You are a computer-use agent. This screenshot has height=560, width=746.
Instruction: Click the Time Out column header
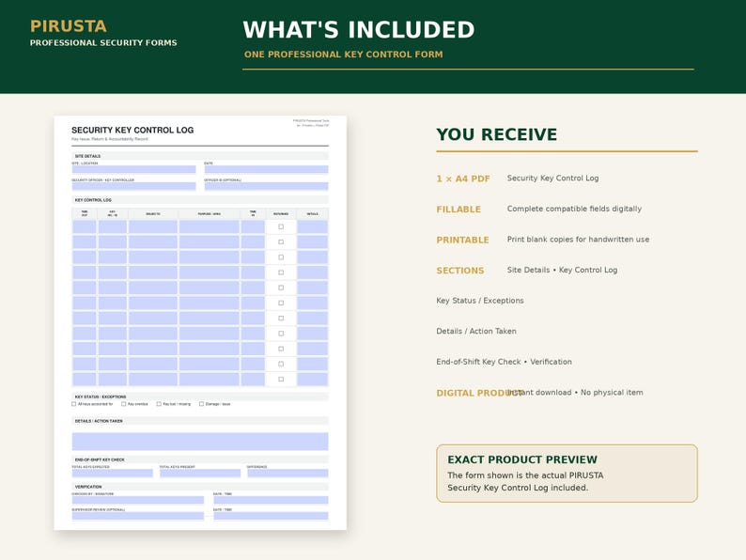pos(85,213)
